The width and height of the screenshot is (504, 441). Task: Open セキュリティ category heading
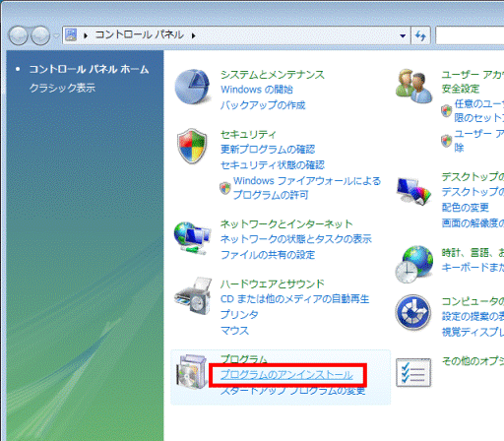point(248,135)
